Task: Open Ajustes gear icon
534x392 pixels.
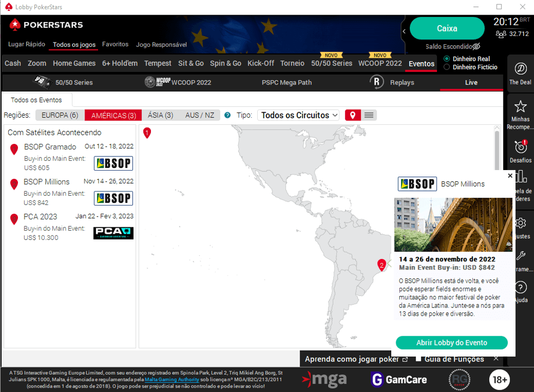Action: click(x=521, y=224)
